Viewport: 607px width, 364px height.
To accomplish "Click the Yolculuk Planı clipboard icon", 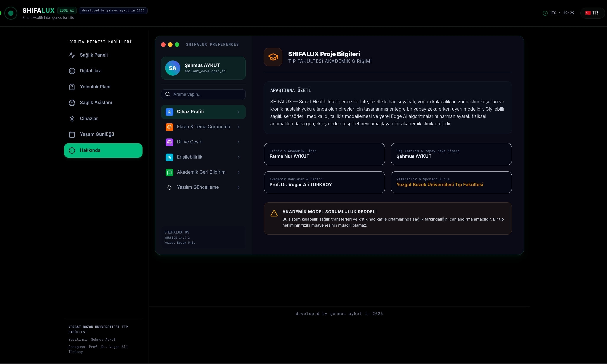I will tap(72, 87).
